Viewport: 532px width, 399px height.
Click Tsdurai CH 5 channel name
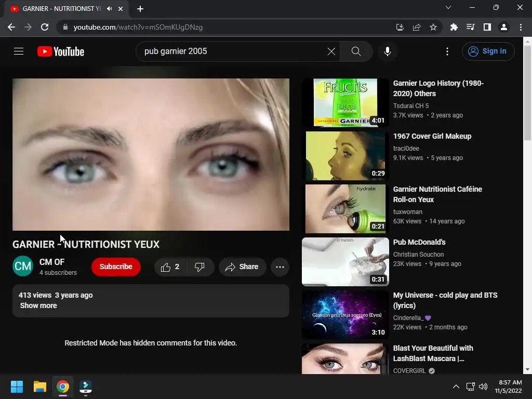click(x=411, y=106)
